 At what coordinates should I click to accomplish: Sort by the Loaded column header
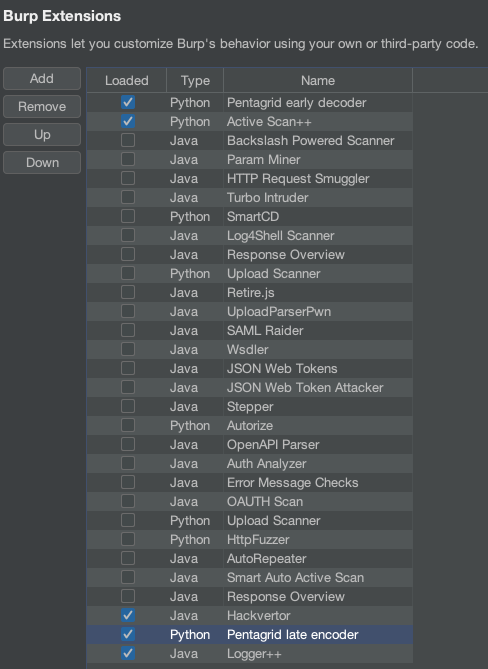click(127, 80)
